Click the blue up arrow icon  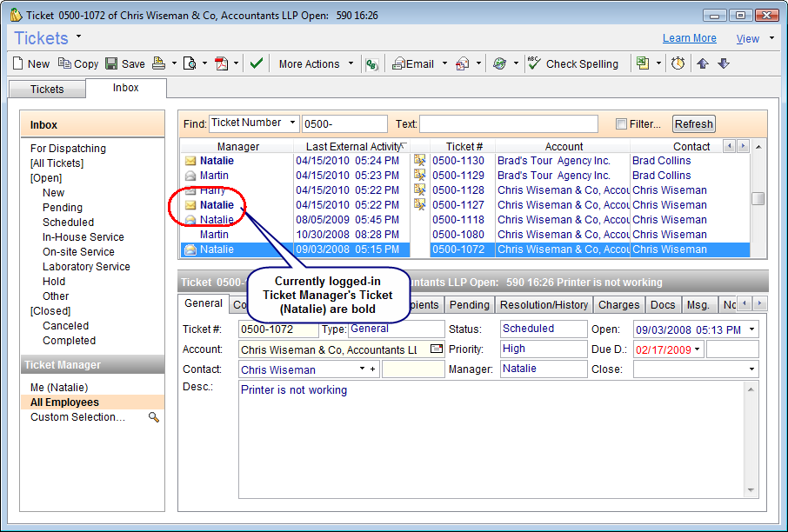click(703, 63)
